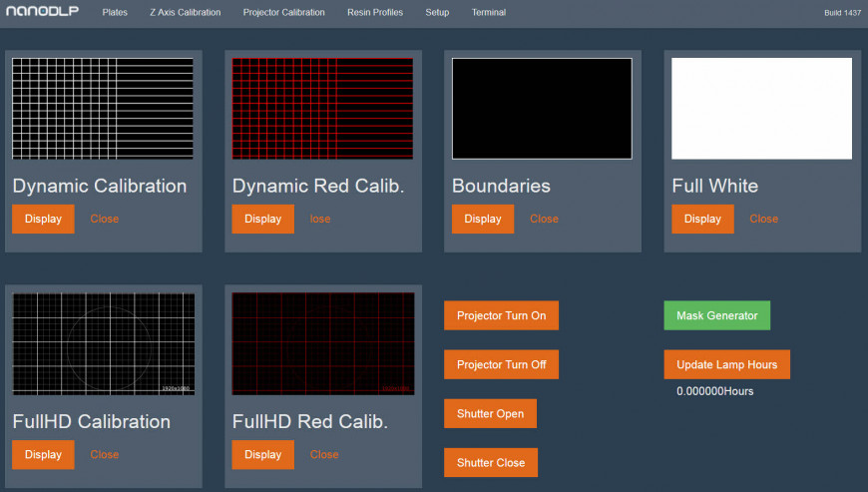This screenshot has width=868, height=492.
Task: Open Projector Calibration in navigation bar
Action: tap(283, 13)
